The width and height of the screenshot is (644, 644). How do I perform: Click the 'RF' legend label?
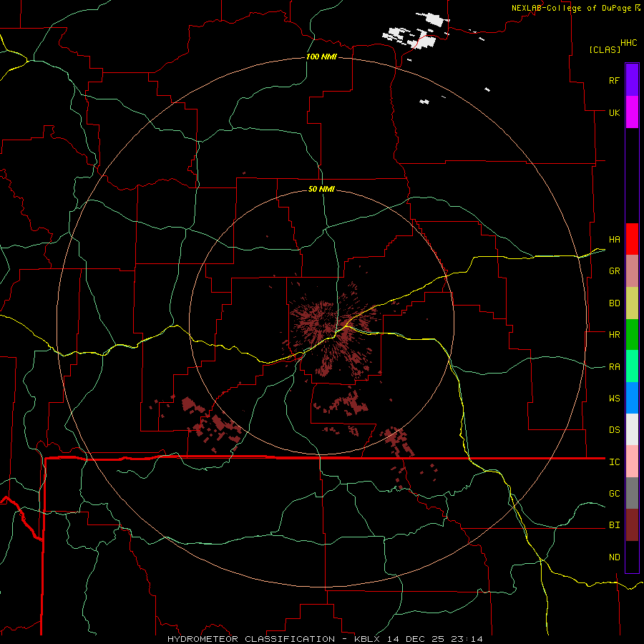tap(614, 80)
